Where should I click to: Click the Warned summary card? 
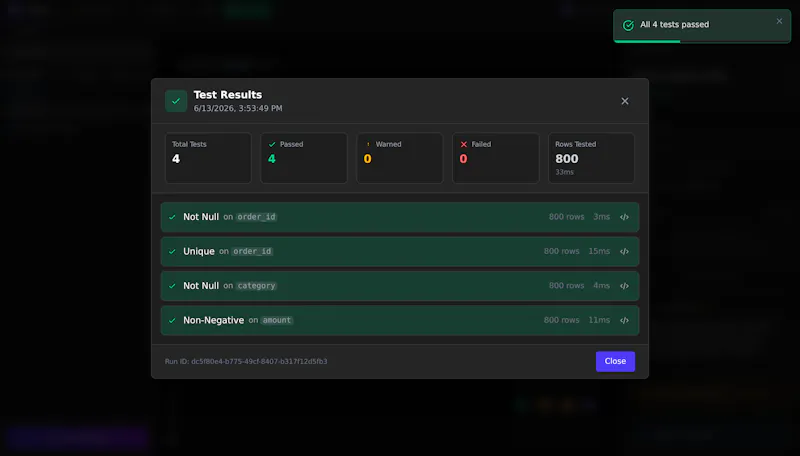(x=400, y=158)
